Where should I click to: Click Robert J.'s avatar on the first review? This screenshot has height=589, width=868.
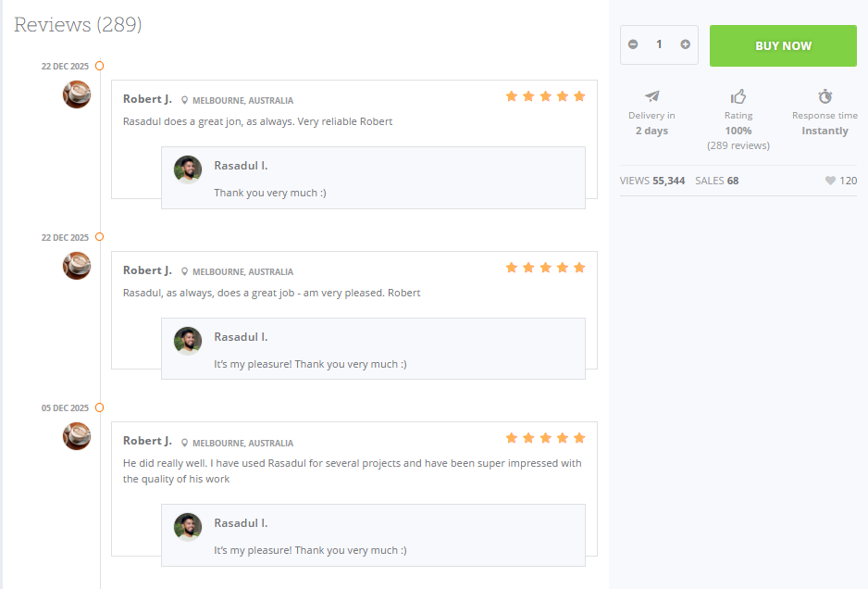point(77,94)
